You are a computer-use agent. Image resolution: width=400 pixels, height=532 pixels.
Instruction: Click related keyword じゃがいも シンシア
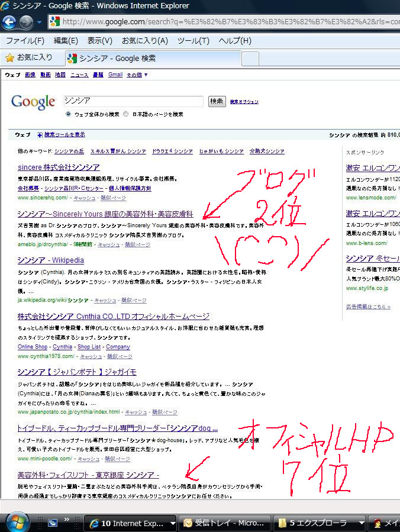click(x=221, y=151)
